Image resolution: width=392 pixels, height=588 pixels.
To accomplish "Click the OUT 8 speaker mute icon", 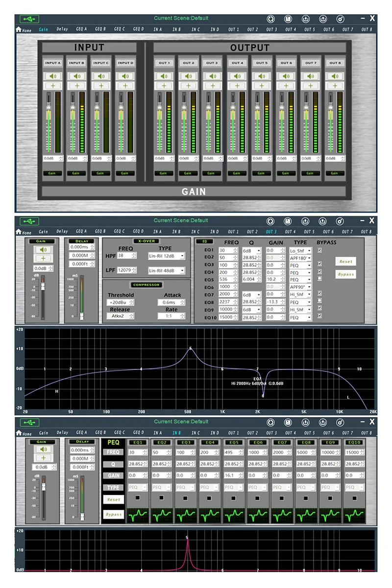I will [335, 76].
